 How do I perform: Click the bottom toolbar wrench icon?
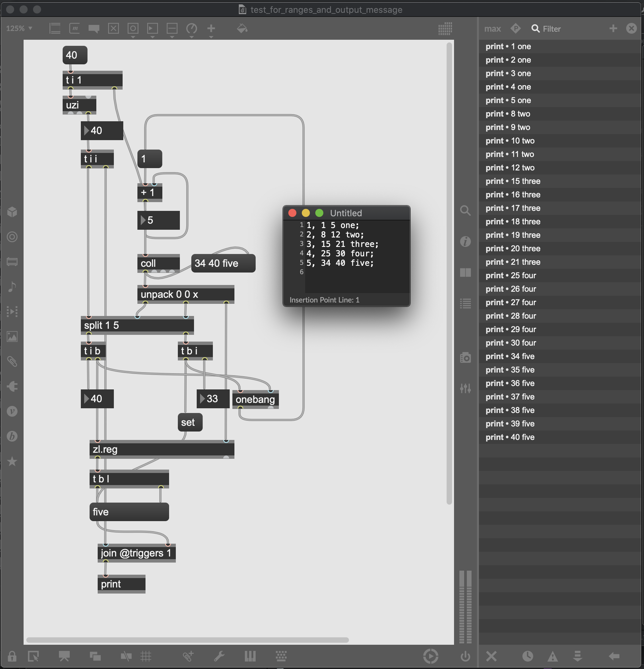coord(219,656)
